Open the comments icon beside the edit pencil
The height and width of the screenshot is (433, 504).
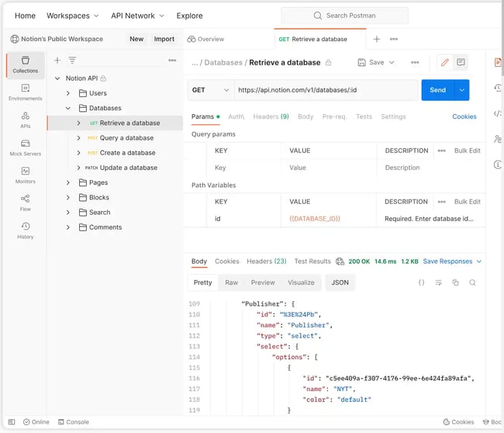pyautogui.click(x=461, y=62)
